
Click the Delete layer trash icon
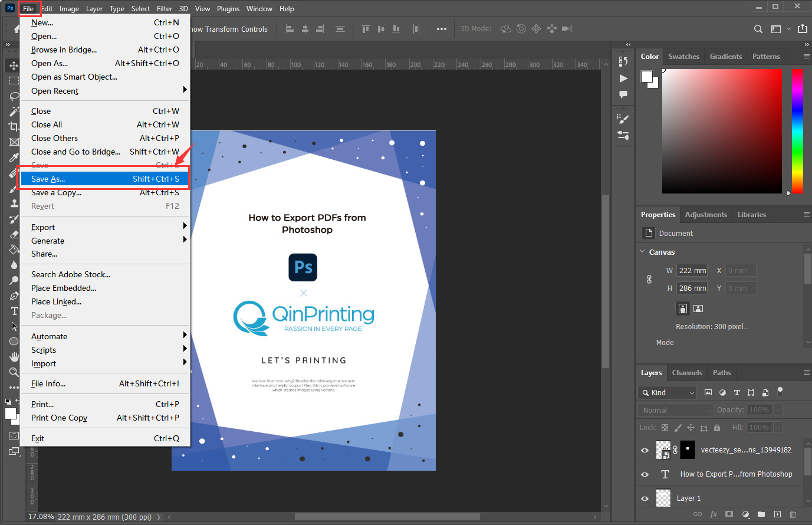(793, 514)
